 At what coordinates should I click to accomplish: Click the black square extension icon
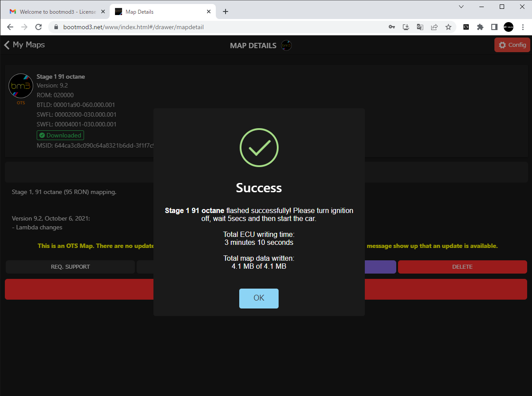click(466, 27)
